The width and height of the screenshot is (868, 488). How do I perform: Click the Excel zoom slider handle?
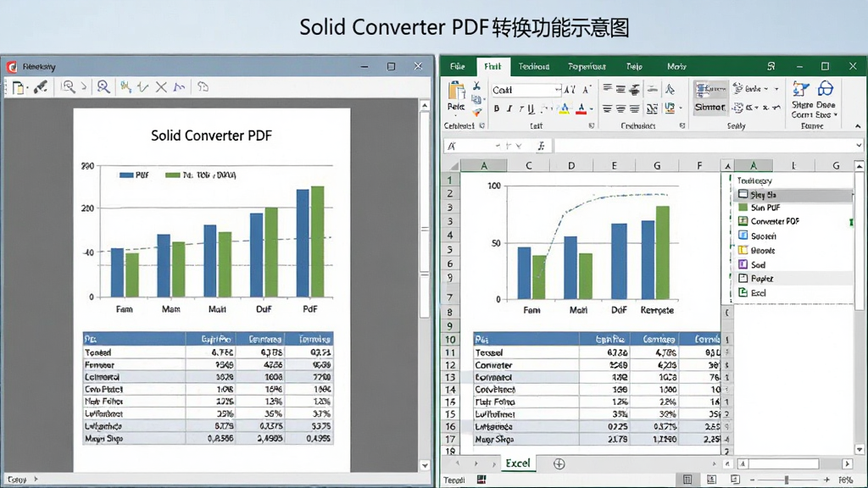[x=786, y=480]
